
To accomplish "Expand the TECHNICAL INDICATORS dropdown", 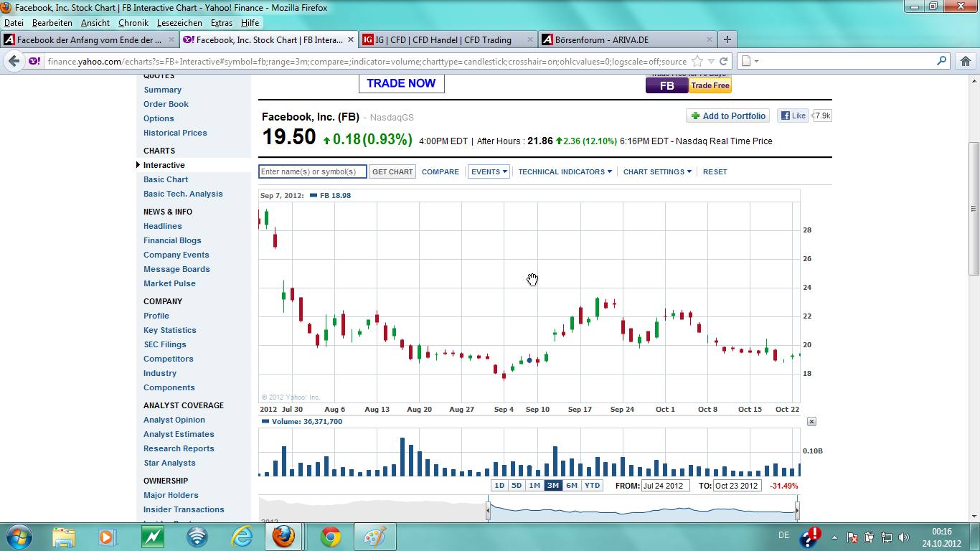I will pos(565,171).
